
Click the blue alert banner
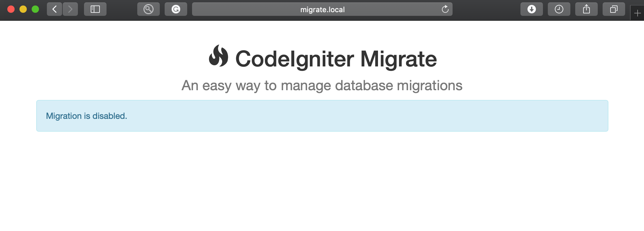(x=322, y=116)
